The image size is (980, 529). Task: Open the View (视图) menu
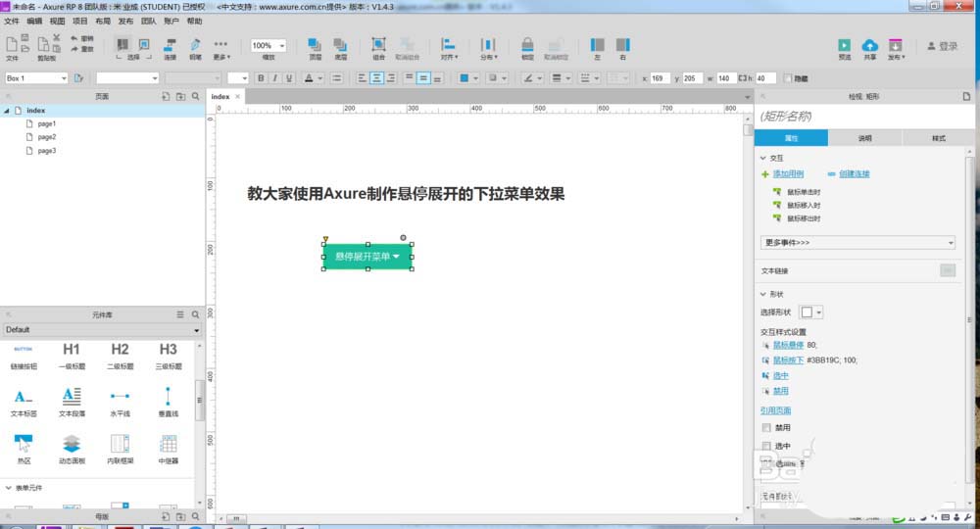58,22
